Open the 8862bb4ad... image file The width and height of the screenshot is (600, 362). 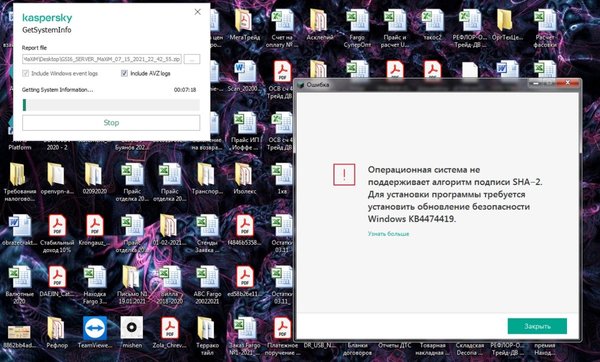pos(19,332)
